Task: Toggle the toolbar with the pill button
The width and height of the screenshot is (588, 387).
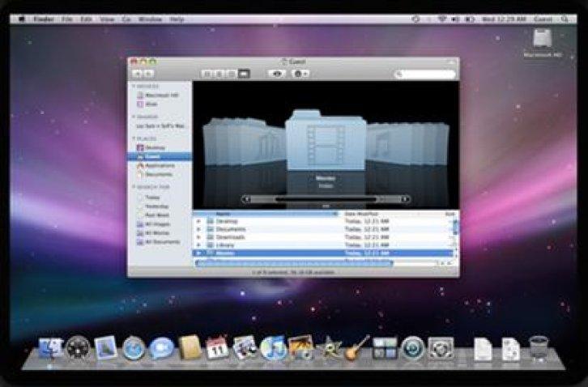Action: point(452,62)
